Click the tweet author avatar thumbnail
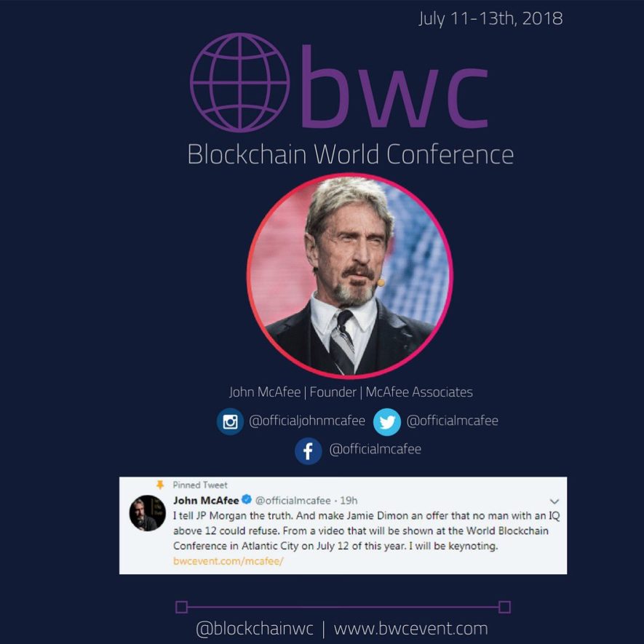The height and width of the screenshot is (644, 644). [148, 513]
